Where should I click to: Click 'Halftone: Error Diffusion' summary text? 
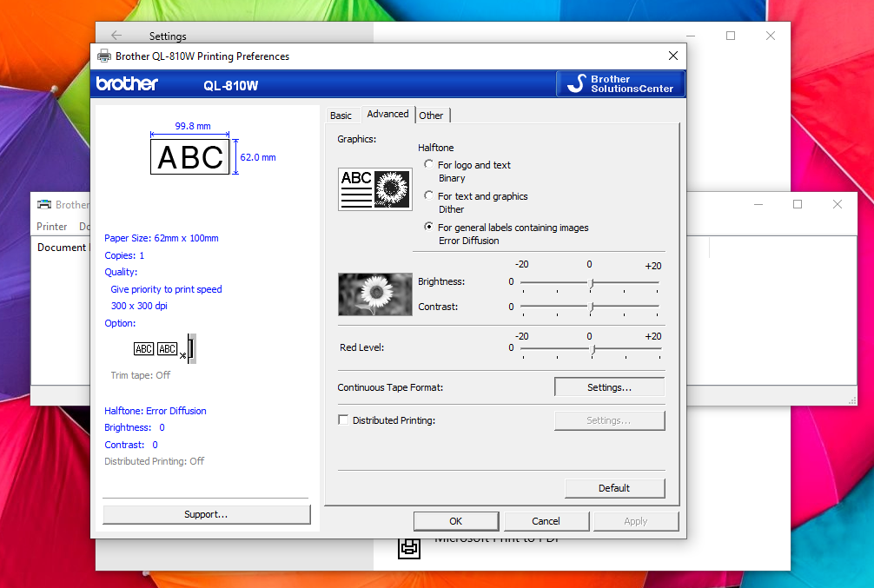pos(156,411)
